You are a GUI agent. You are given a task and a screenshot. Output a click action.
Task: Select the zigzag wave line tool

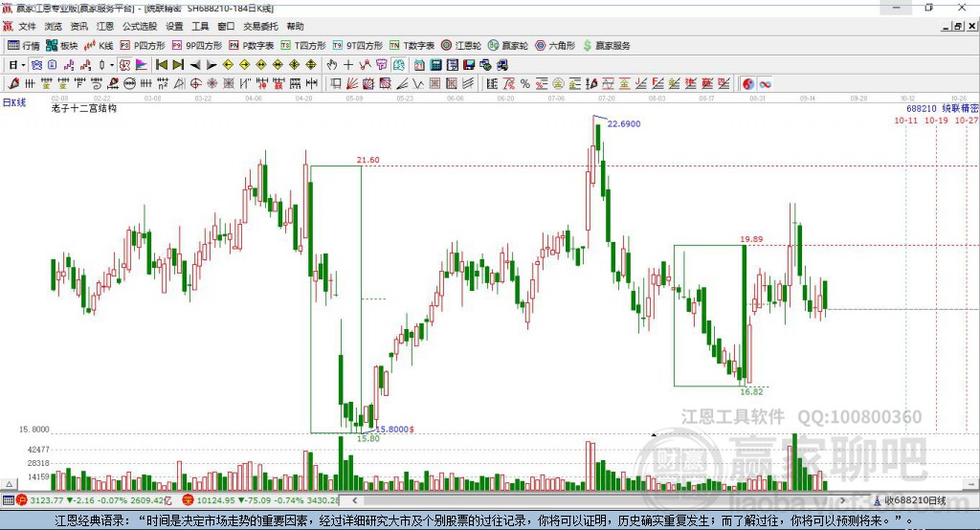coord(417,84)
